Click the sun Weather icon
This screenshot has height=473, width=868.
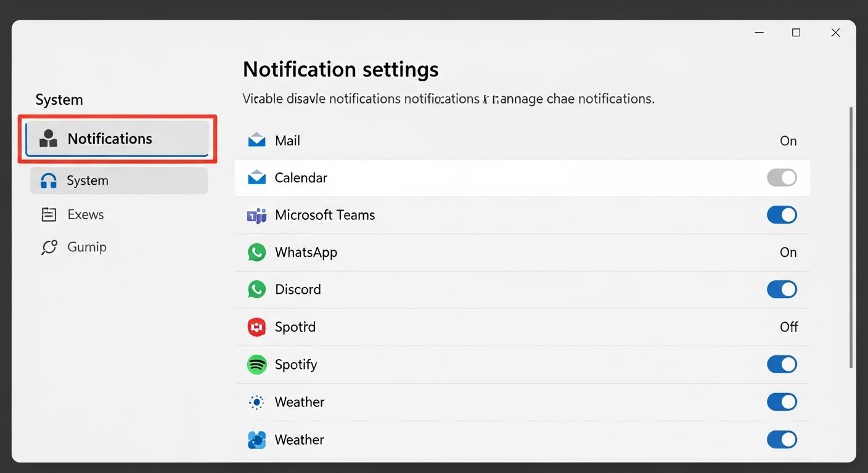(x=256, y=402)
